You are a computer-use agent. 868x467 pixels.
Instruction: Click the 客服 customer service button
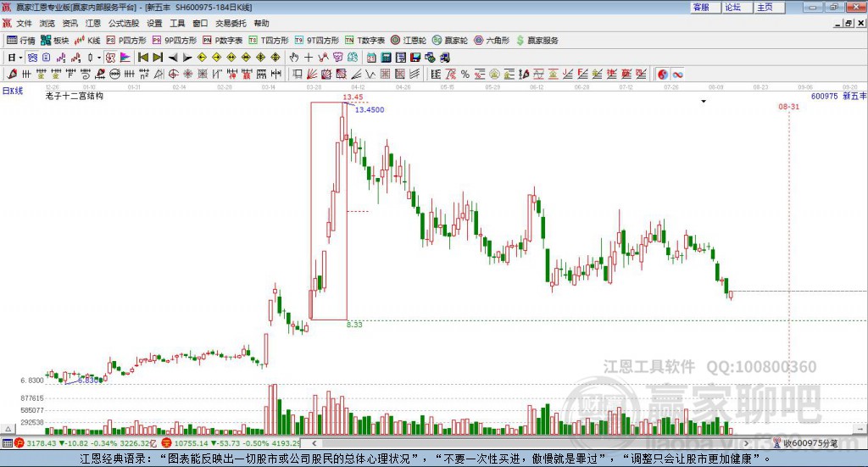click(x=705, y=7)
